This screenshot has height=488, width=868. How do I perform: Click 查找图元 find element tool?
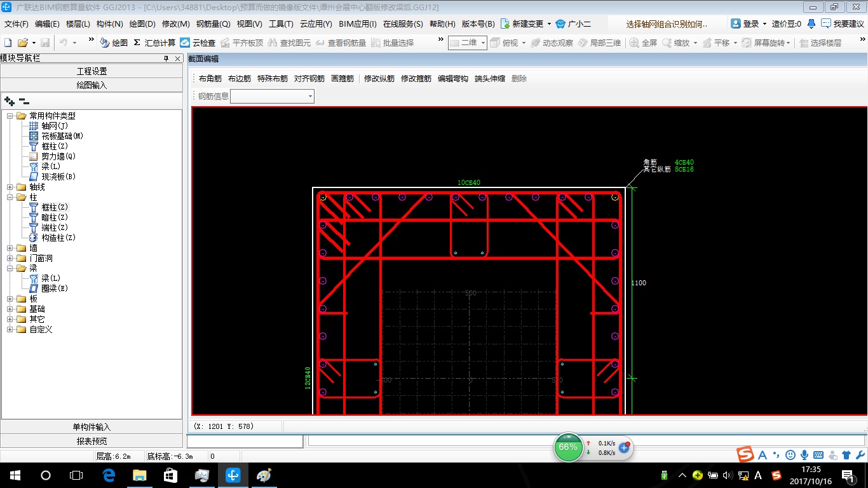tap(289, 43)
